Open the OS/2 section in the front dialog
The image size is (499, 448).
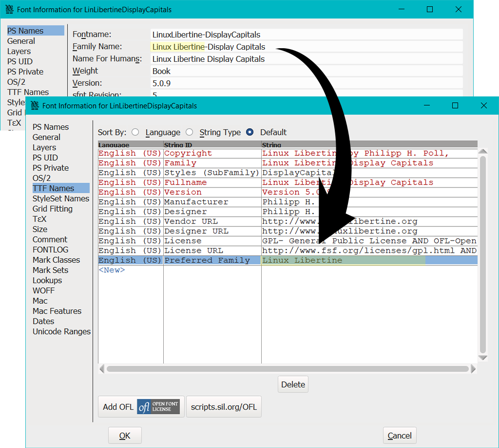[x=41, y=178]
